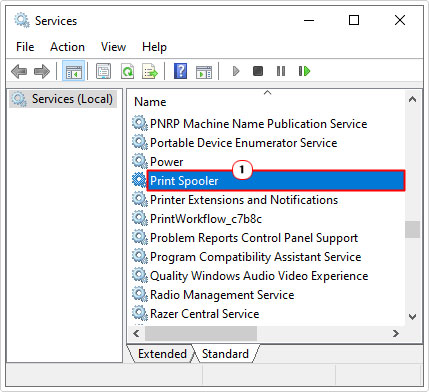
Task: Open the Action menu
Action: point(67,47)
